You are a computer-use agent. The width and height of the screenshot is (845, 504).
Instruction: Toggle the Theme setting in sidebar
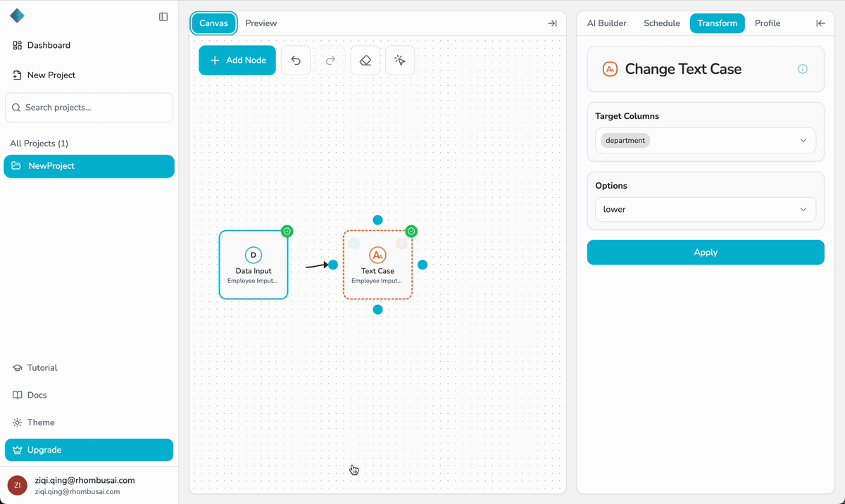click(x=41, y=422)
